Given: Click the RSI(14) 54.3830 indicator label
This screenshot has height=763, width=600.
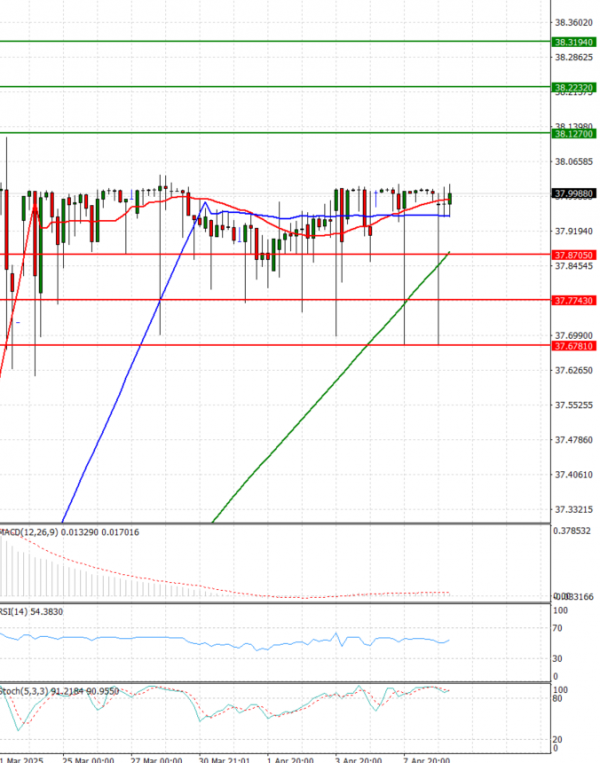Looking at the screenshot, I should click(x=32, y=612).
